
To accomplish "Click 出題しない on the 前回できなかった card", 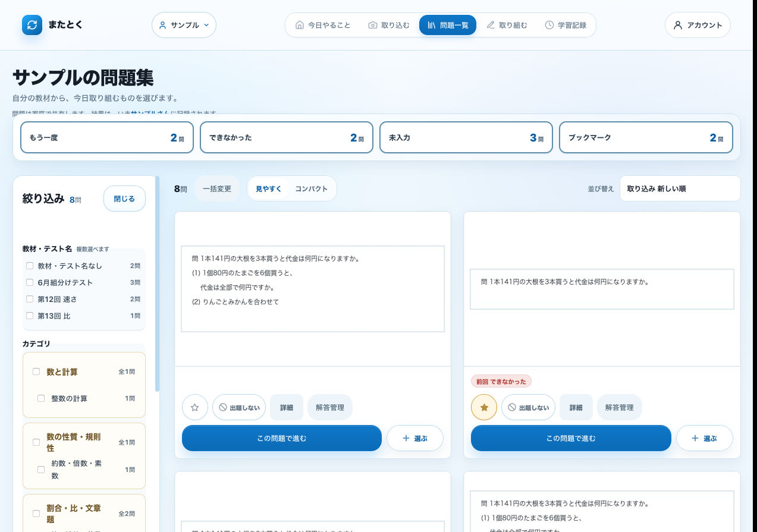I will 528,407.
